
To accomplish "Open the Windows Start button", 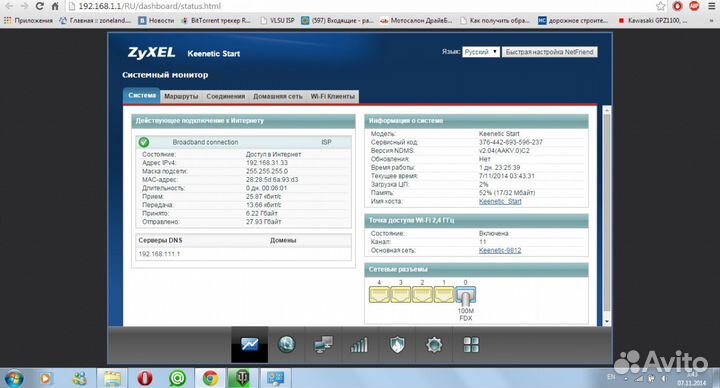I will [13, 378].
